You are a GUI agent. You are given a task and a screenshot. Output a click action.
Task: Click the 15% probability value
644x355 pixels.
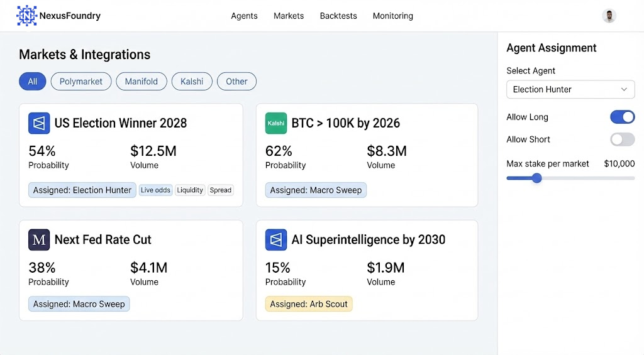(277, 268)
